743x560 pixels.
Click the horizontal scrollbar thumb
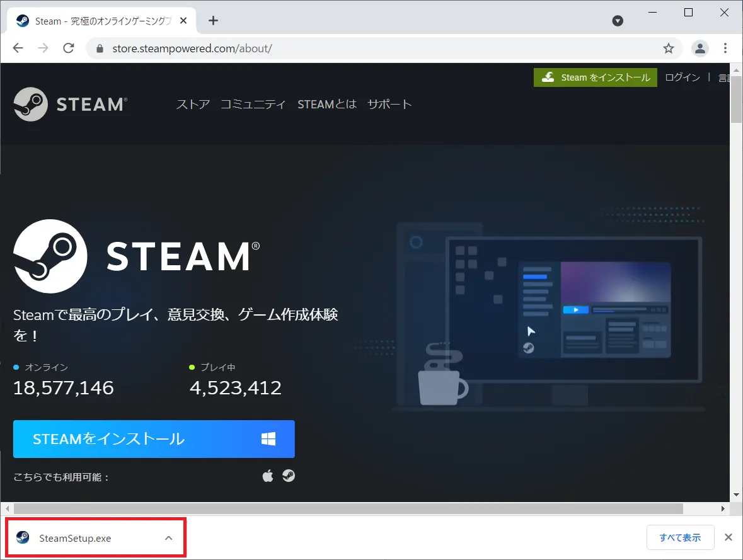click(348, 508)
